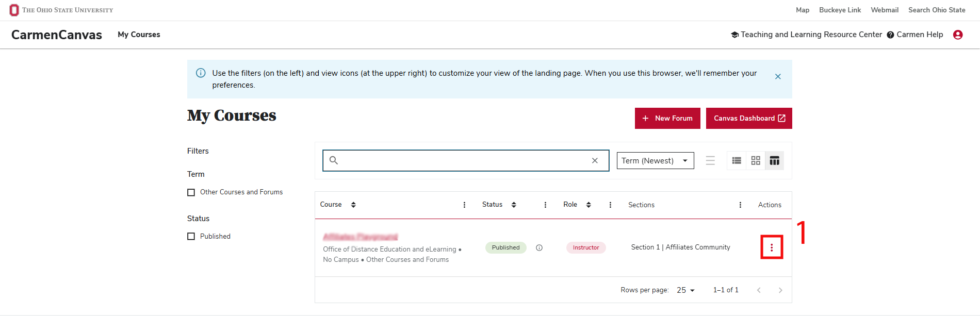Clear the search field with X icon
The image size is (980, 316).
[x=595, y=160]
